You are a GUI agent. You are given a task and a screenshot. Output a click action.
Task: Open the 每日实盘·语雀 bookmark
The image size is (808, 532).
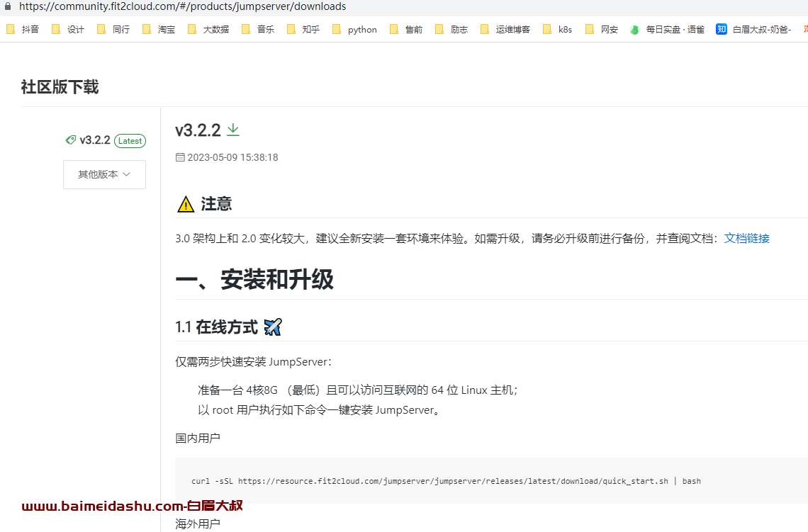pos(668,29)
